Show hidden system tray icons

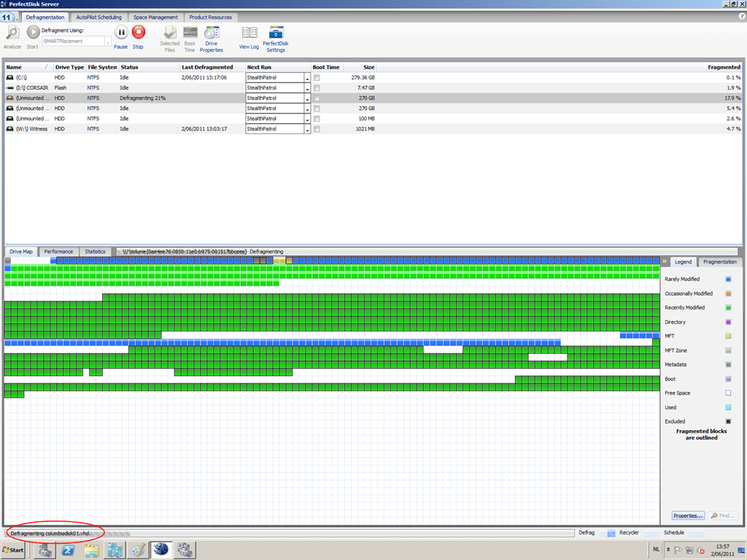click(668, 550)
